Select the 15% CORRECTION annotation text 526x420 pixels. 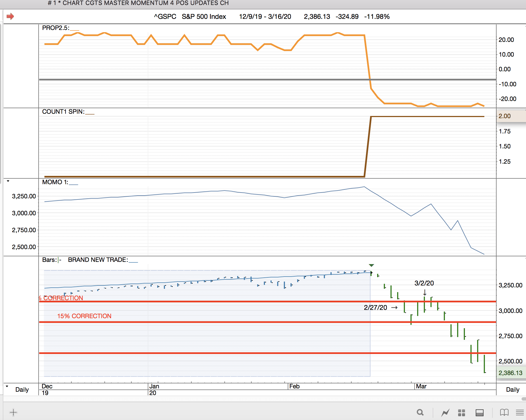coord(84,316)
